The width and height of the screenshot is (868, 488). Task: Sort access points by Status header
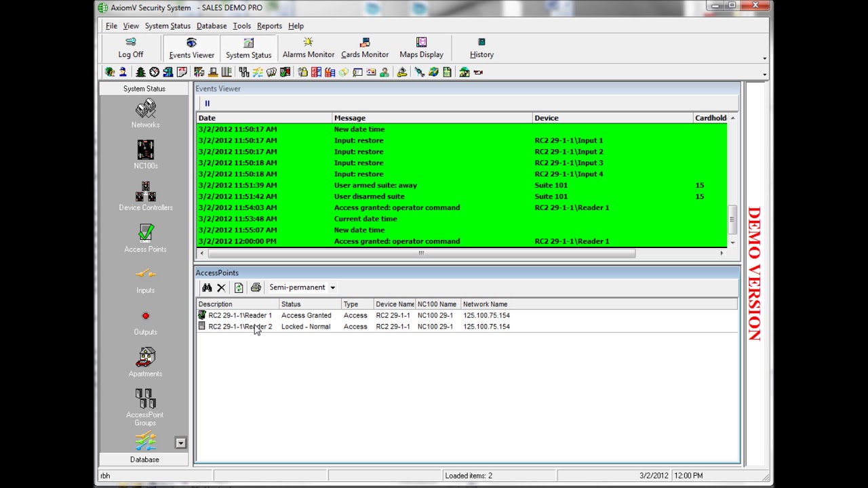tap(310, 304)
